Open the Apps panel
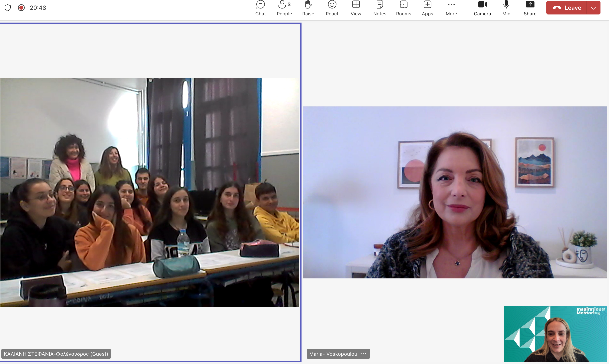The width and height of the screenshot is (609, 364). click(x=427, y=8)
